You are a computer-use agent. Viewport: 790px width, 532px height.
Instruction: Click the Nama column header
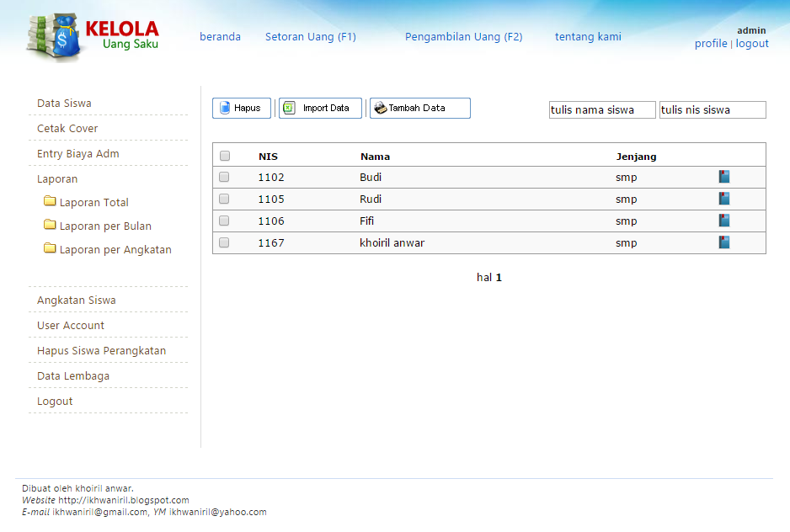tap(375, 157)
